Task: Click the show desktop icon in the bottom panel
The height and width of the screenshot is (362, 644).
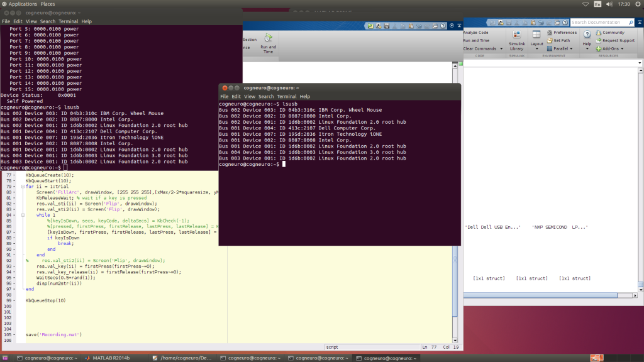Action: (x=5, y=358)
